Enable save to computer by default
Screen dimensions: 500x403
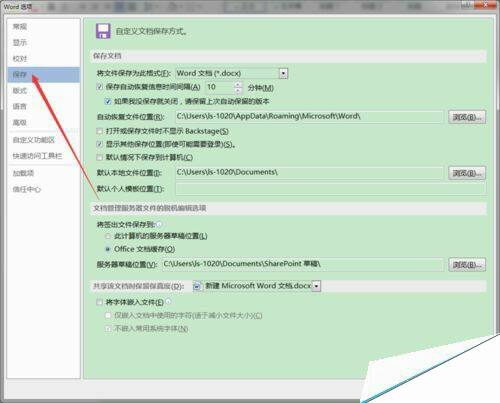tap(99, 157)
